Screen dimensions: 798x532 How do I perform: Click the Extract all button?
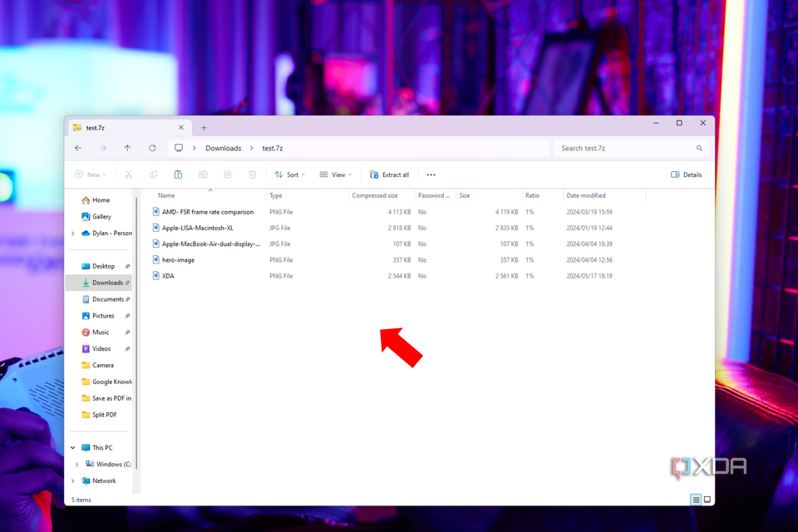(x=389, y=175)
